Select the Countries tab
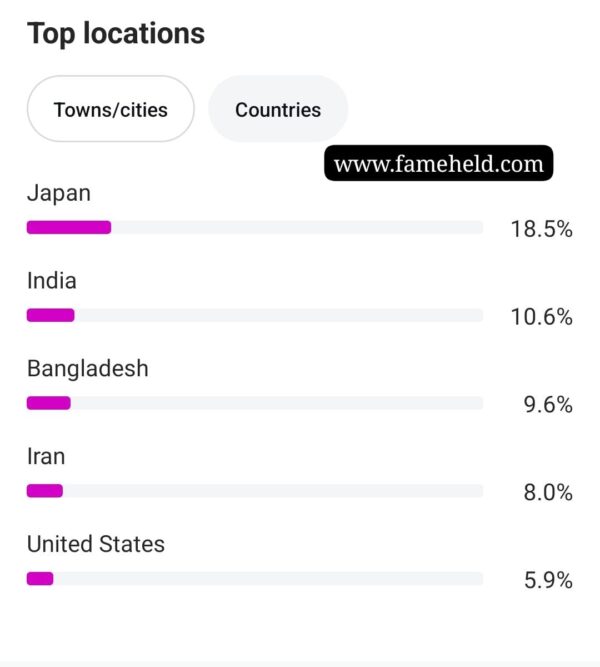Viewport: 600px width, 667px height. (278, 109)
